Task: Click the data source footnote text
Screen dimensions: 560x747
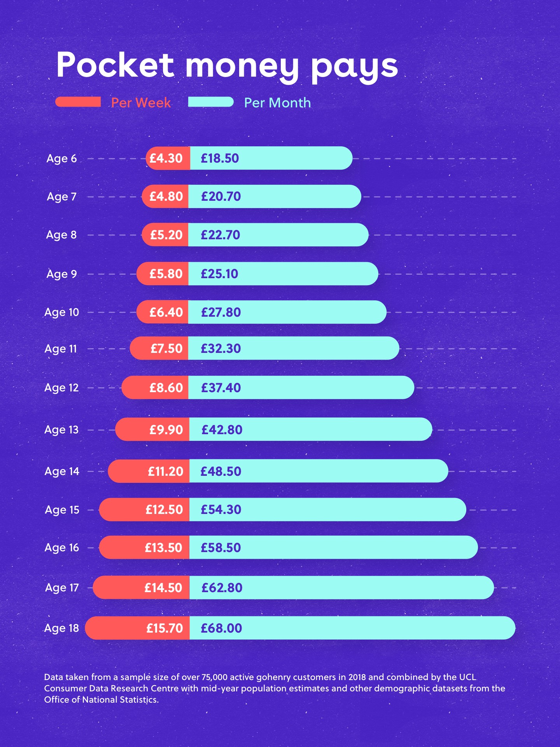Action: point(274,688)
